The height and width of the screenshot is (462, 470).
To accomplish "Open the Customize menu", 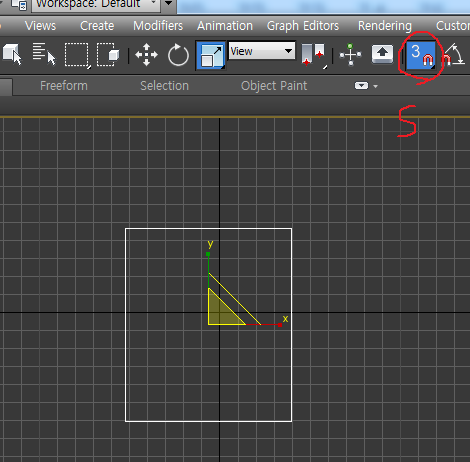I will pyautogui.click(x=453, y=26).
